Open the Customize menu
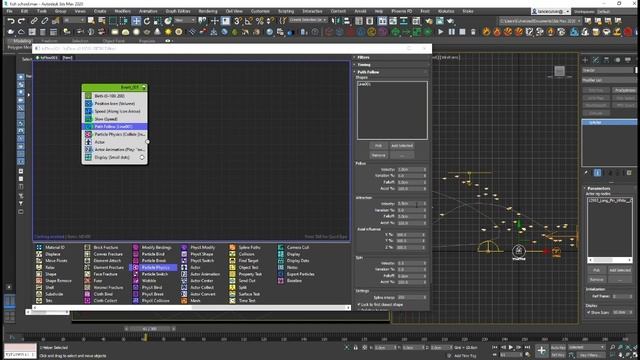This screenshot has height=360, width=640. point(260,11)
